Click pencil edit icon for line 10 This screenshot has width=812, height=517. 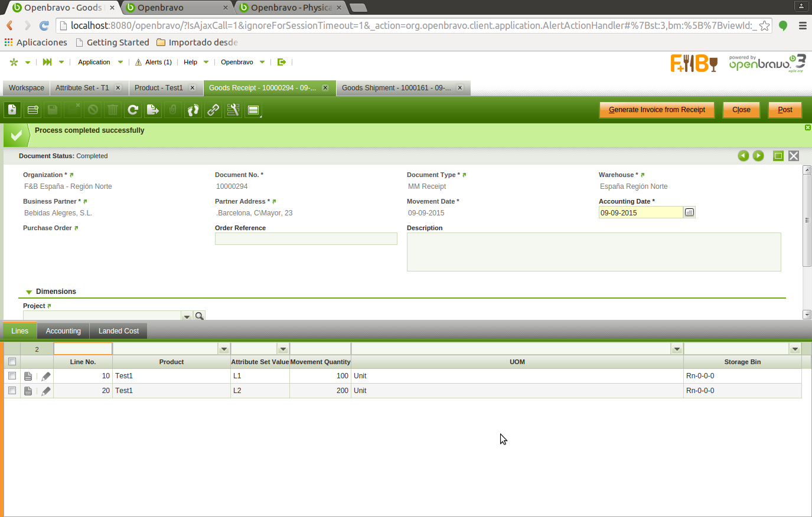pyautogui.click(x=46, y=376)
